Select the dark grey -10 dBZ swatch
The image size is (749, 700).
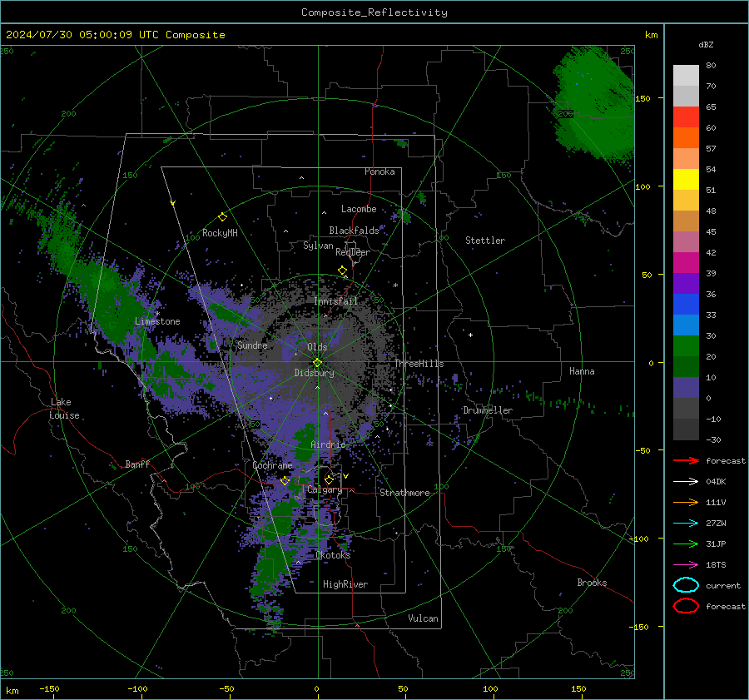click(x=686, y=429)
